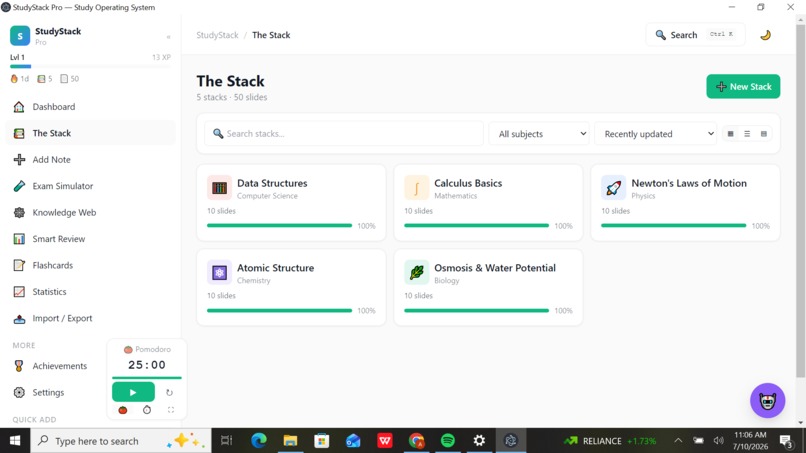This screenshot has height=453, width=806.
Task: Open Import / Export
Action: (x=90, y=318)
